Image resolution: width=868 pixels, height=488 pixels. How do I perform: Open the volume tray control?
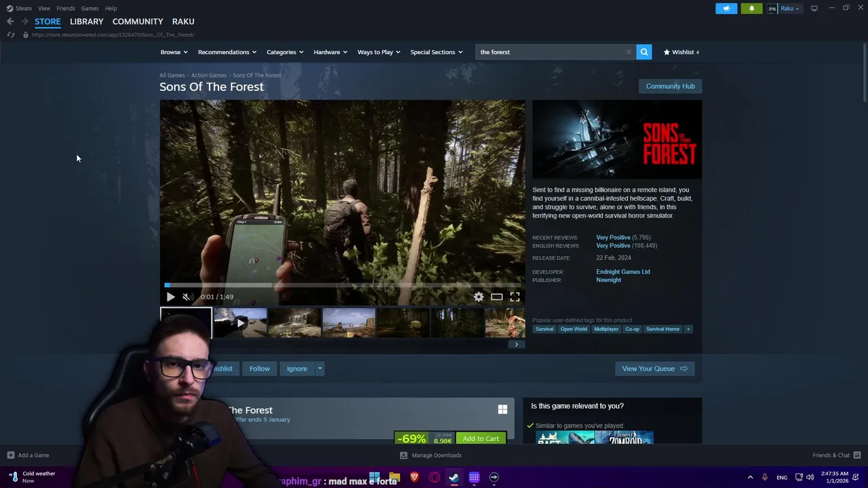click(x=810, y=477)
